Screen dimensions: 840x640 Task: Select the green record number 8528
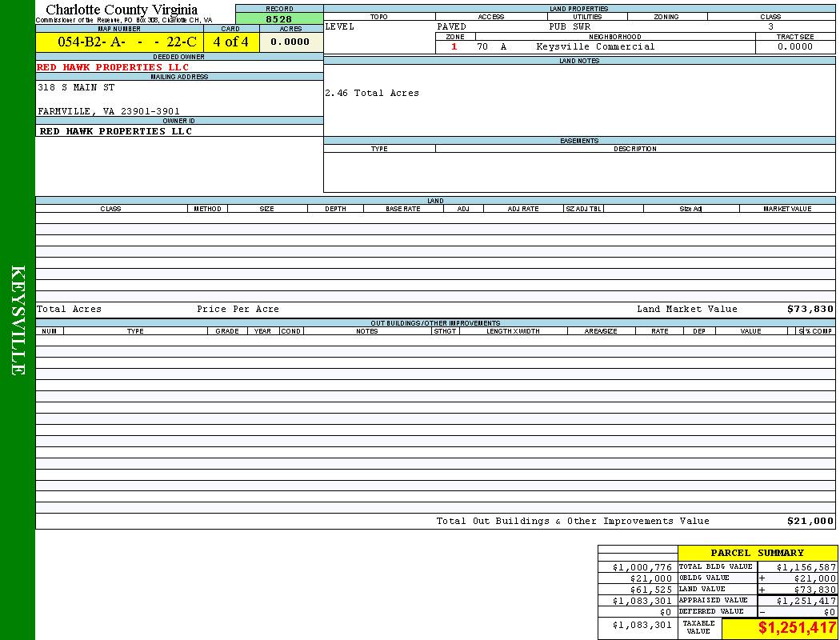(279, 18)
